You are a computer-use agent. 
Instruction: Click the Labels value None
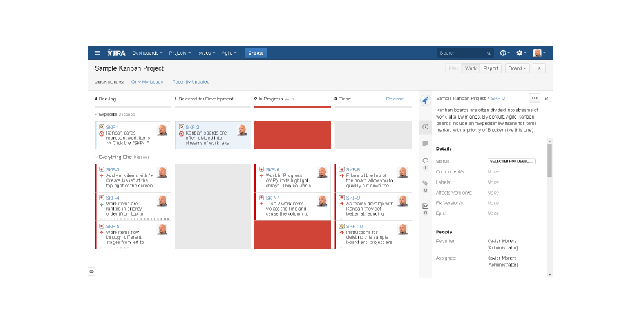(493, 182)
